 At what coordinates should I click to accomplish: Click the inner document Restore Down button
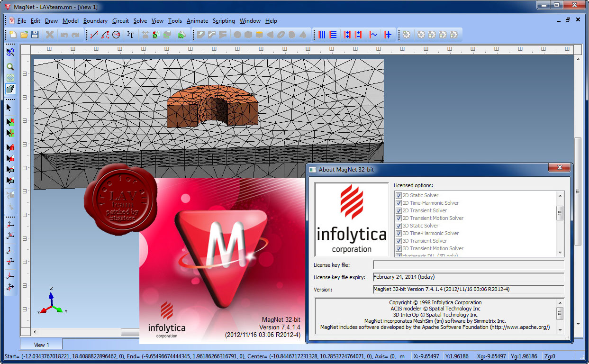(x=568, y=20)
